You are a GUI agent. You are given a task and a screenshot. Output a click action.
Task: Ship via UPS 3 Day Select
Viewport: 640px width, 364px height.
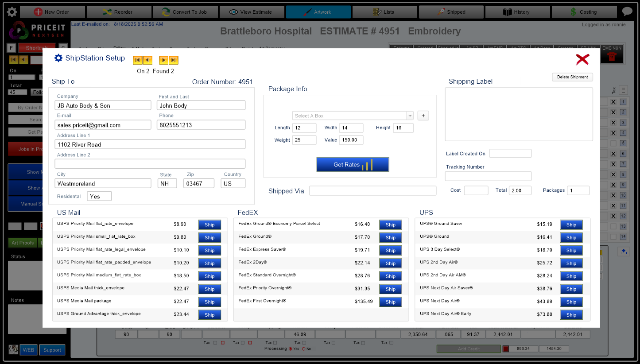[571, 251]
